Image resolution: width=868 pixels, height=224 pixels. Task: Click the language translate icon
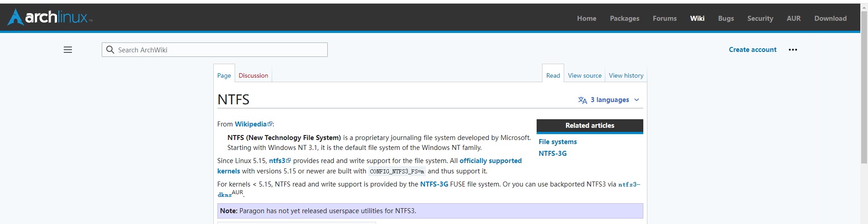583,100
